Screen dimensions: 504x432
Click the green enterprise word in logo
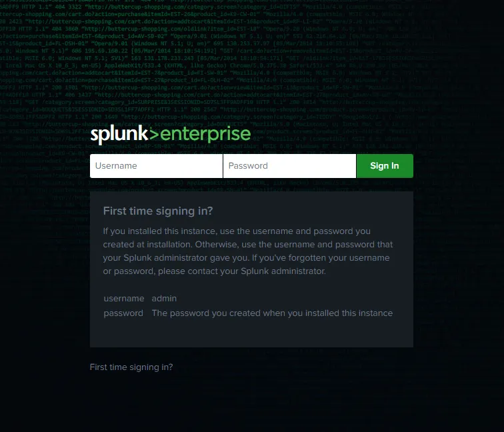pyautogui.click(x=205, y=135)
